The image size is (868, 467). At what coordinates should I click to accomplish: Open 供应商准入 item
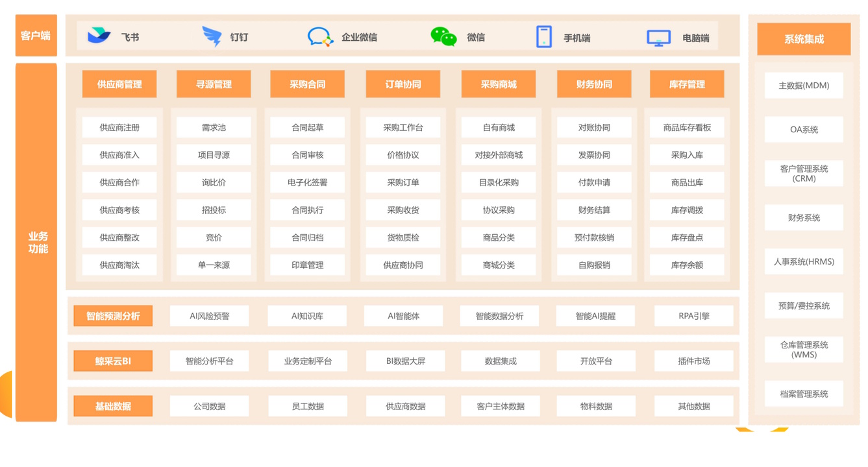(x=119, y=155)
